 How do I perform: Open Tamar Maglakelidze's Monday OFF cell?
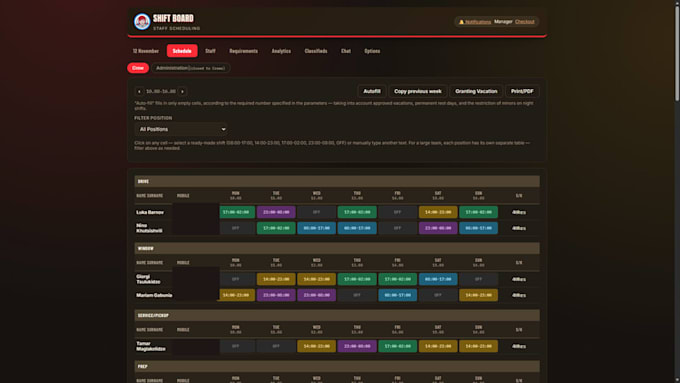tap(237, 347)
